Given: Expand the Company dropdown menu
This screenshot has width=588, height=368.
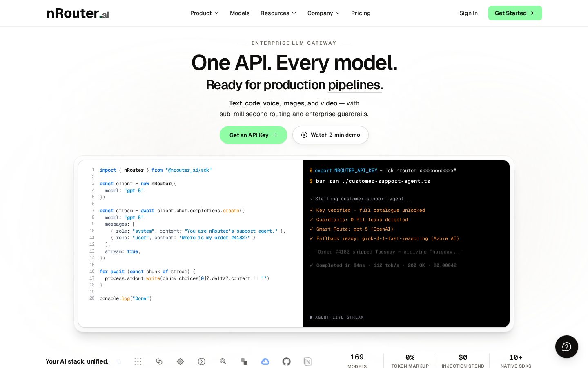Looking at the screenshot, I should click(323, 13).
